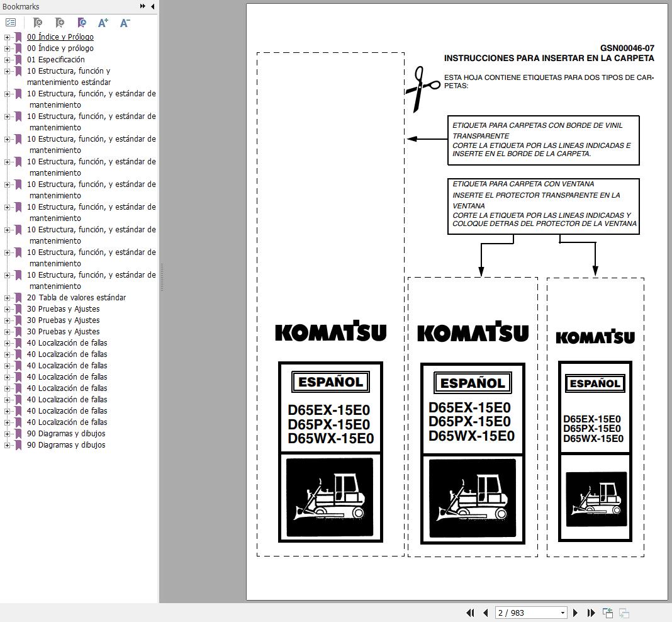Click the ETIQUETA PARA CARPETA CON VENTANA box
672x622 pixels.
click(543, 206)
